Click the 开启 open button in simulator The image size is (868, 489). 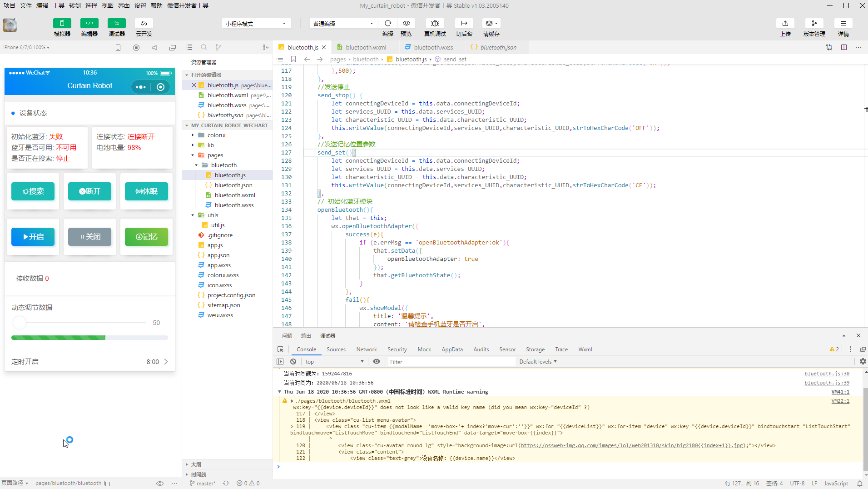[33, 237]
